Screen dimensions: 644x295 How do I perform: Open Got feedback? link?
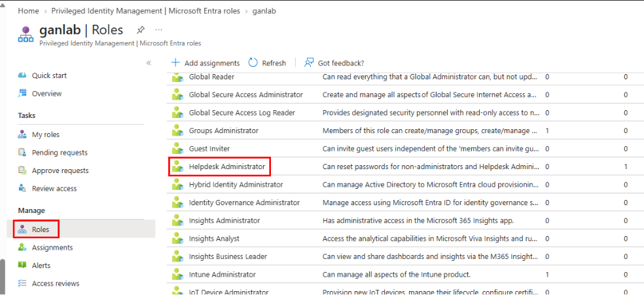pos(334,63)
